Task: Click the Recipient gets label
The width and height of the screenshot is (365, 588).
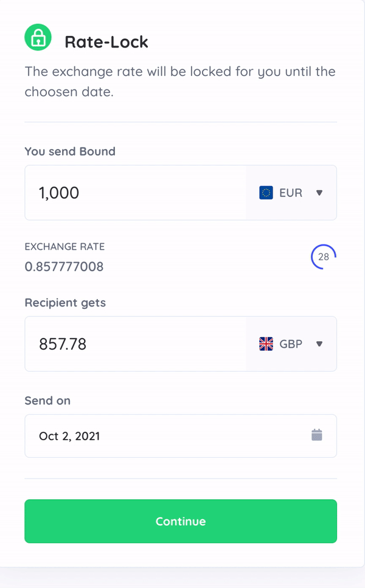Action: point(65,303)
